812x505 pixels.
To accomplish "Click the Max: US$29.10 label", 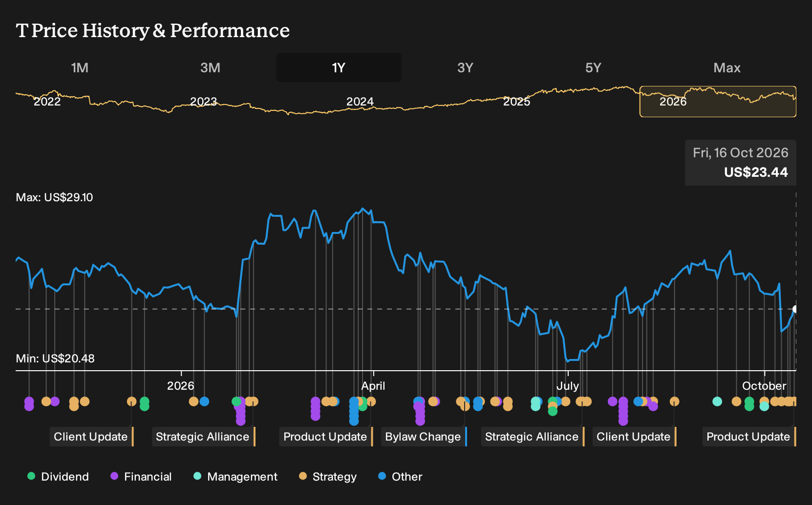I will pos(54,197).
